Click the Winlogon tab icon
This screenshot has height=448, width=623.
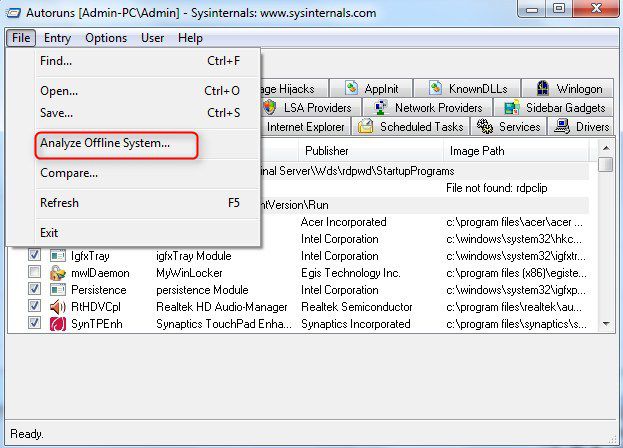542,88
